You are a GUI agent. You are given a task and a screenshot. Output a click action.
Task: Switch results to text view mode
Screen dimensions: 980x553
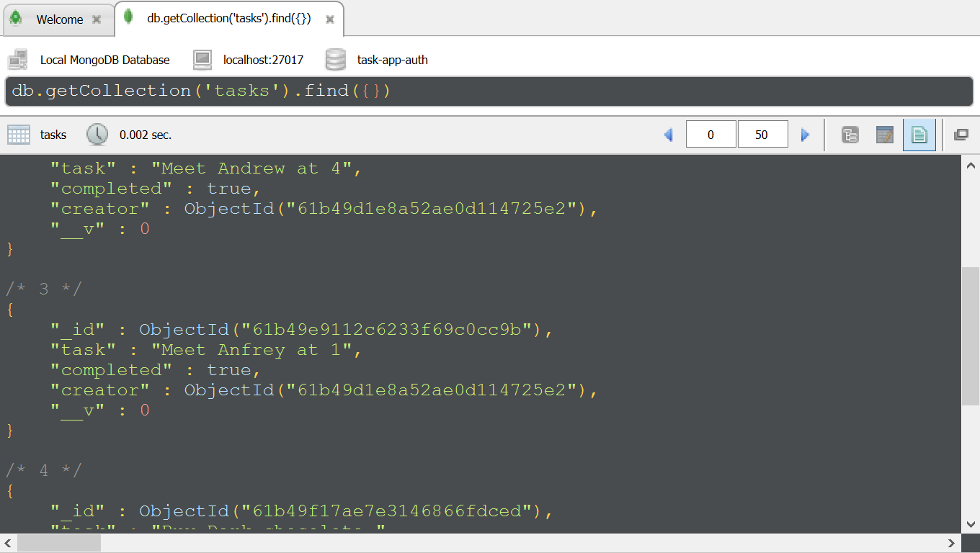click(919, 135)
